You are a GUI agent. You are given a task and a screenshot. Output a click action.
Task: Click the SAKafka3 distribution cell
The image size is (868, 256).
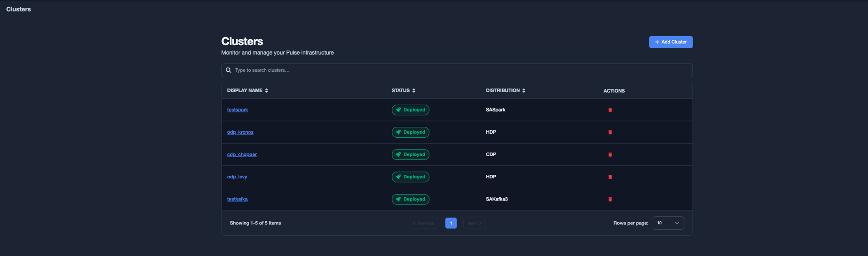point(497,199)
